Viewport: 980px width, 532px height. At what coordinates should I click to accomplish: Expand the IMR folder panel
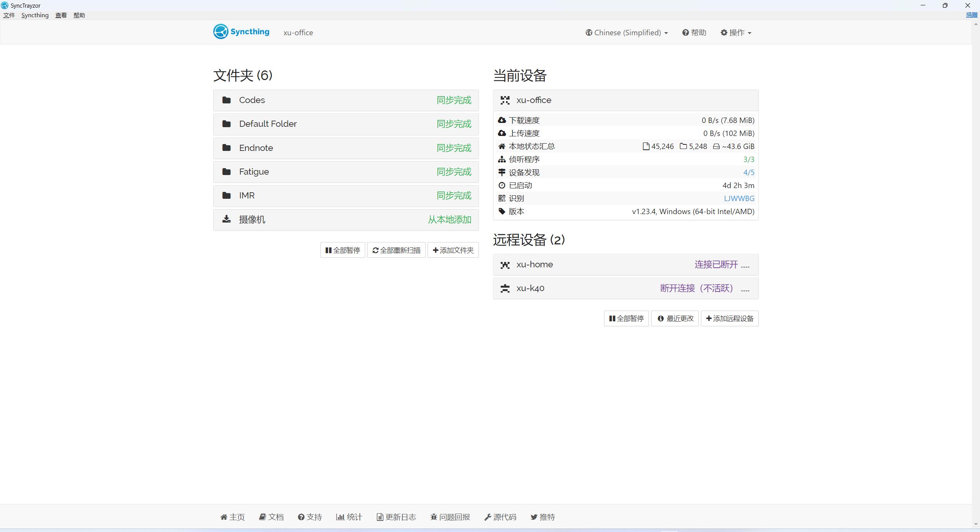click(x=346, y=196)
